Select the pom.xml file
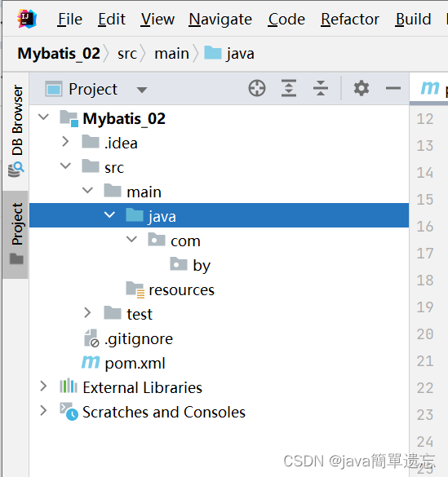The height and width of the screenshot is (477, 448). [135, 363]
